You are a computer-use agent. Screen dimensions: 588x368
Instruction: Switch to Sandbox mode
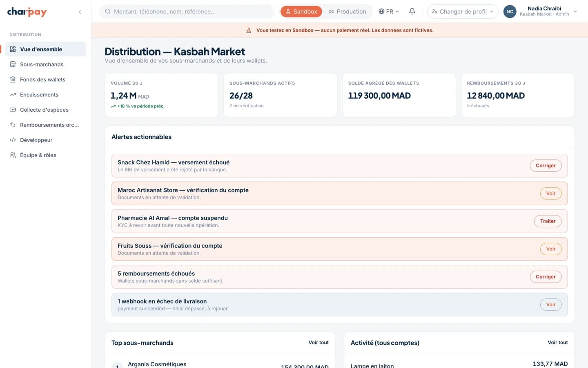click(301, 11)
